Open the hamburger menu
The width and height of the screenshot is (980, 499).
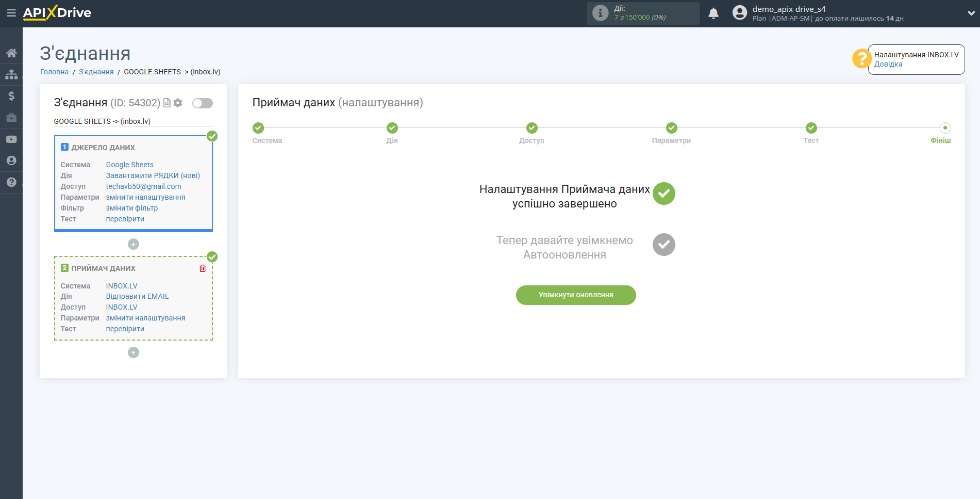coord(11,13)
